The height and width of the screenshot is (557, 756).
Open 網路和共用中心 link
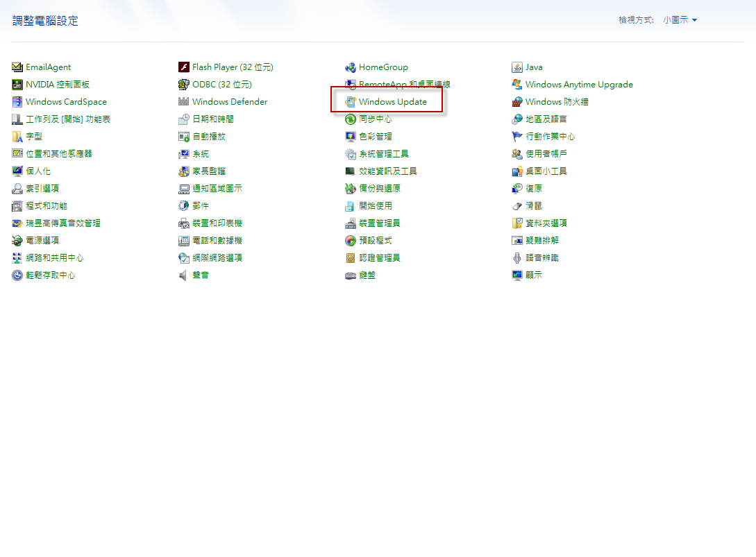click(55, 258)
